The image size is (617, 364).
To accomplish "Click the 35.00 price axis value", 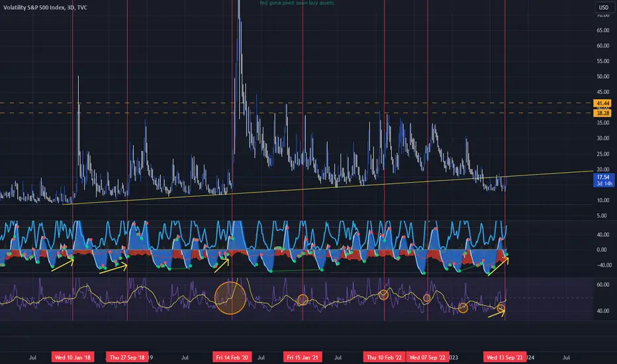I will coord(603,123).
